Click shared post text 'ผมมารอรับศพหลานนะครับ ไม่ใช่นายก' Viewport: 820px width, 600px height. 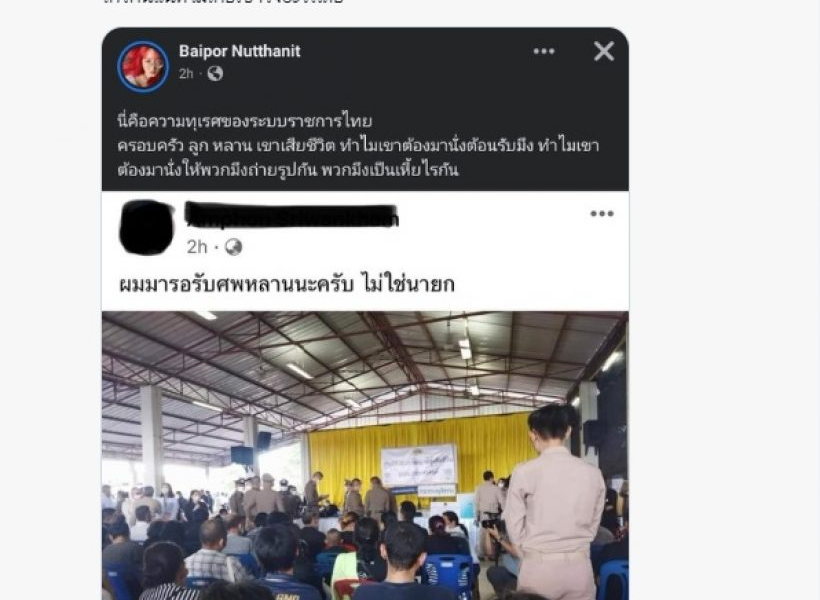[x=287, y=285]
